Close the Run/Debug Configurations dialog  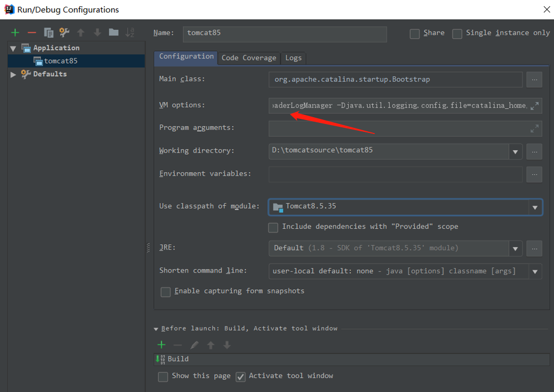tap(547, 10)
